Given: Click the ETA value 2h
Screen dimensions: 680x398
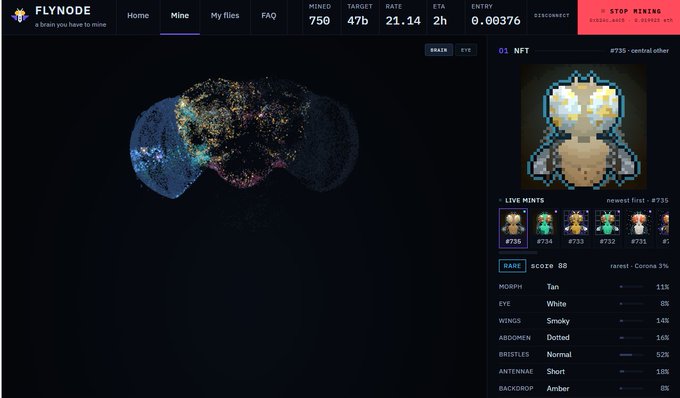Looking at the screenshot, I should 440,21.
